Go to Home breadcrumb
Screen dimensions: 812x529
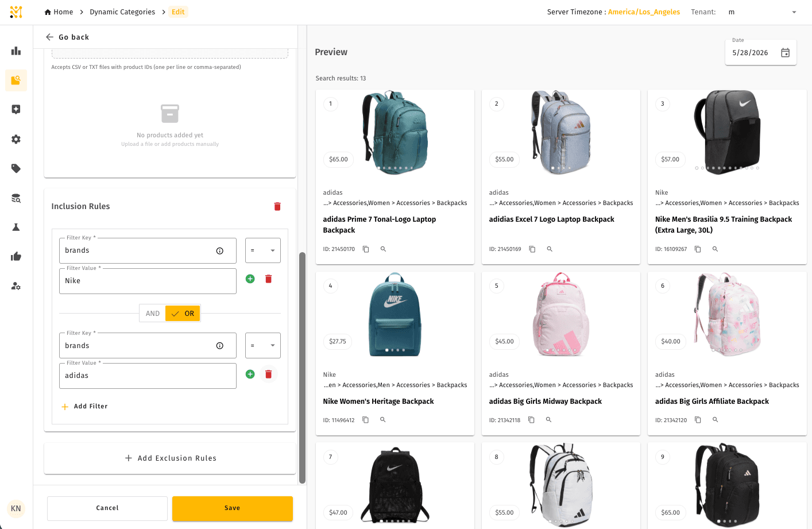pyautogui.click(x=59, y=12)
